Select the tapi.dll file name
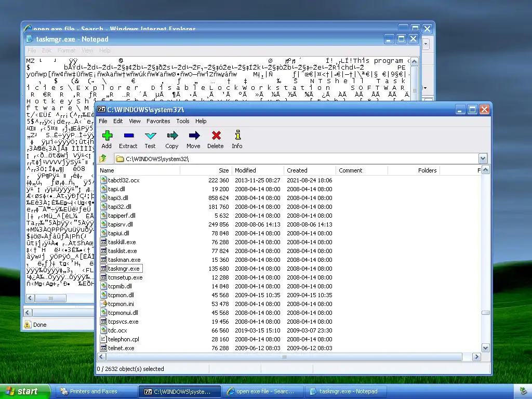This screenshot has width=532, height=399. 116,189
